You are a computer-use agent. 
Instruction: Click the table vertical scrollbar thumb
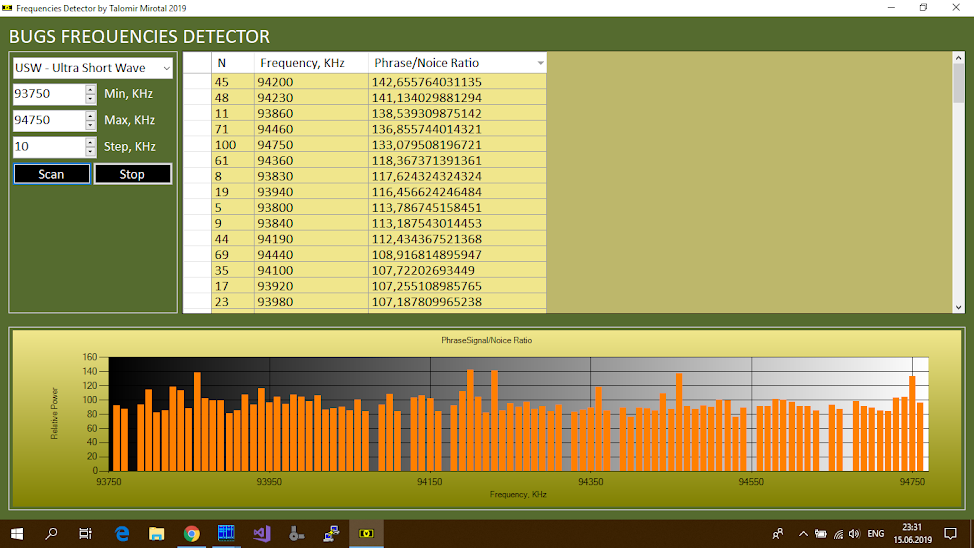click(958, 83)
